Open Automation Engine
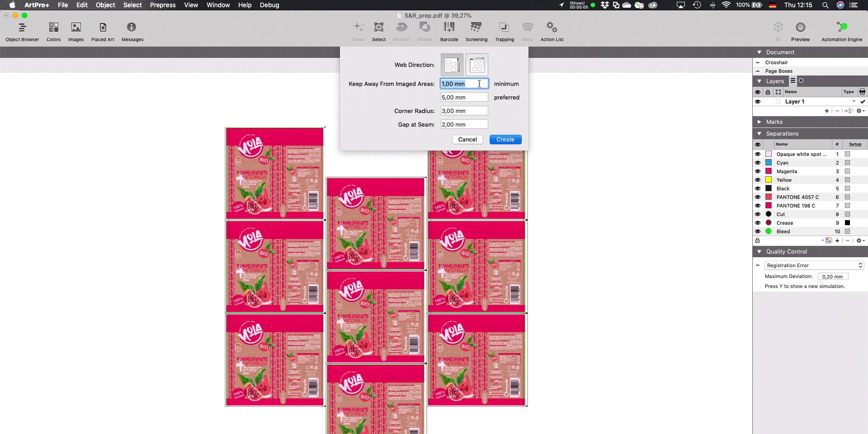The width and height of the screenshot is (868, 434). pyautogui.click(x=842, y=32)
